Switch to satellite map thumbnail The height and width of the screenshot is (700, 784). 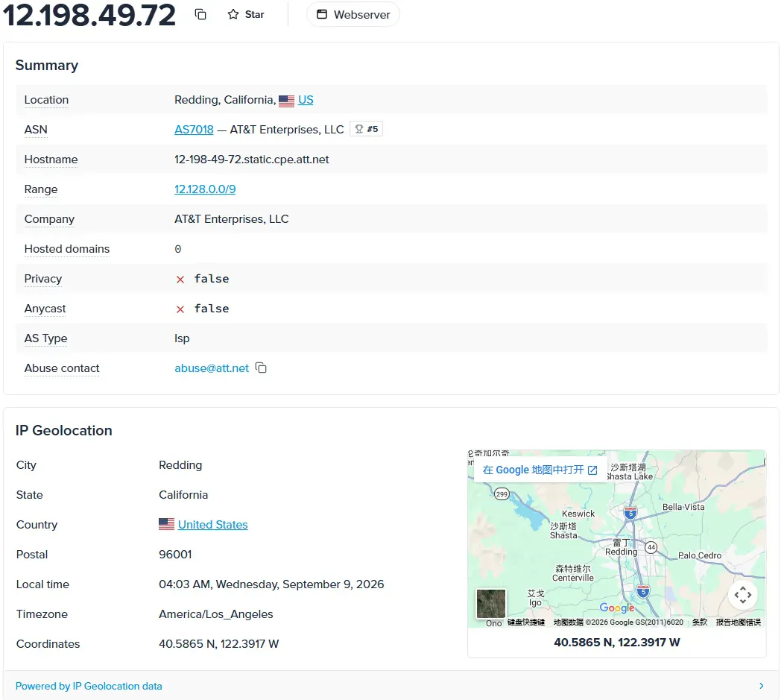coord(491,604)
